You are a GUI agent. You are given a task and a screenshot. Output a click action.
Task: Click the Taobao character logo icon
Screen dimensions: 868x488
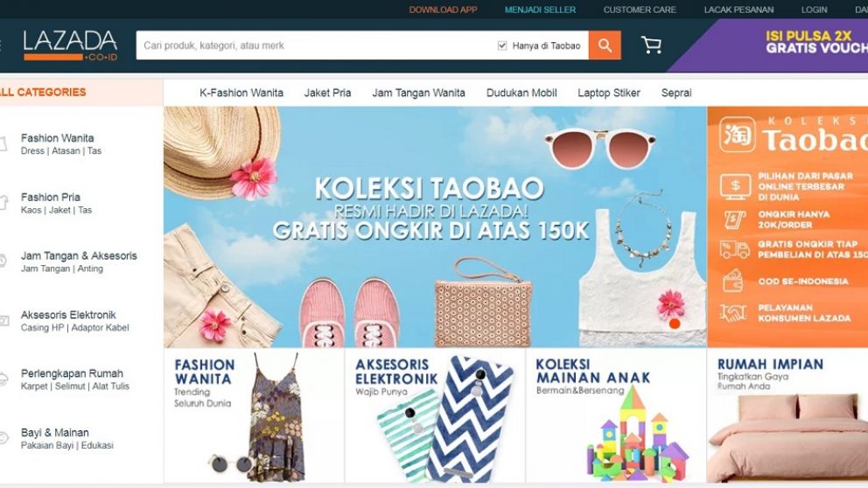point(738,135)
